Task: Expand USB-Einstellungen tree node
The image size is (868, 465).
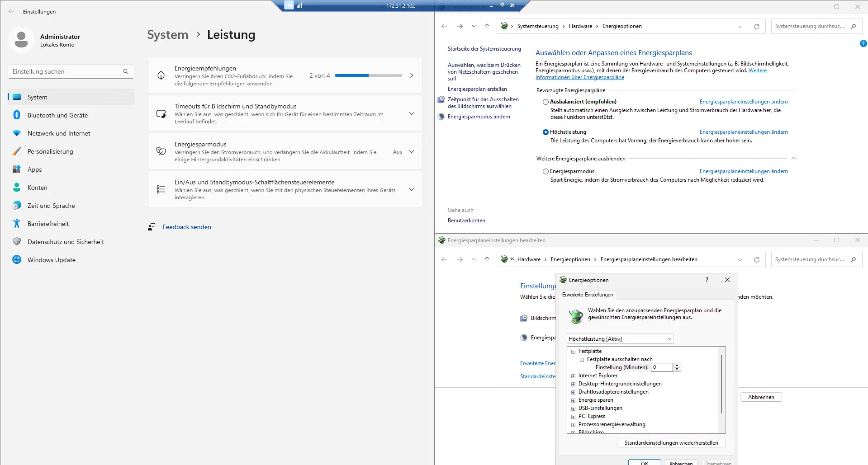Action: [x=573, y=408]
